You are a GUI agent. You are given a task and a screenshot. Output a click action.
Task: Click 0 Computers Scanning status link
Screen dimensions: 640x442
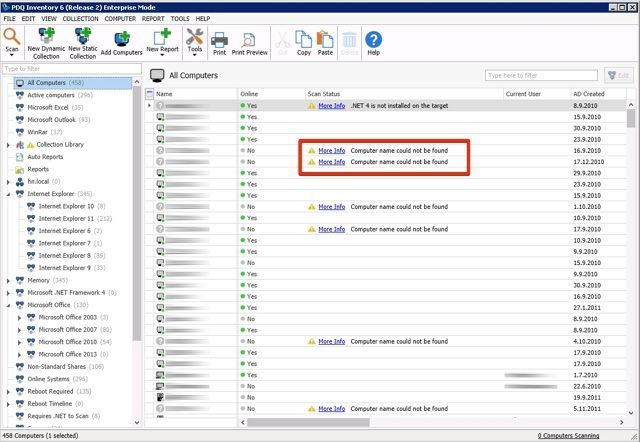[568, 436]
